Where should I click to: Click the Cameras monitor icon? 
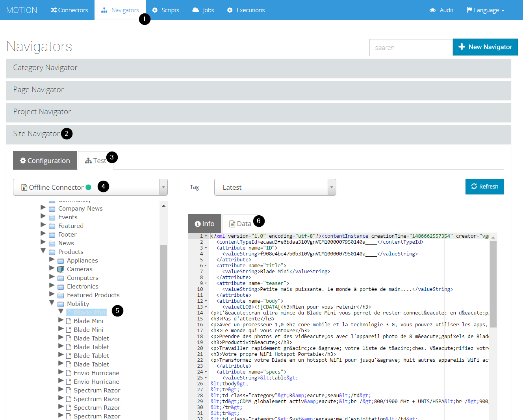[x=61, y=269]
